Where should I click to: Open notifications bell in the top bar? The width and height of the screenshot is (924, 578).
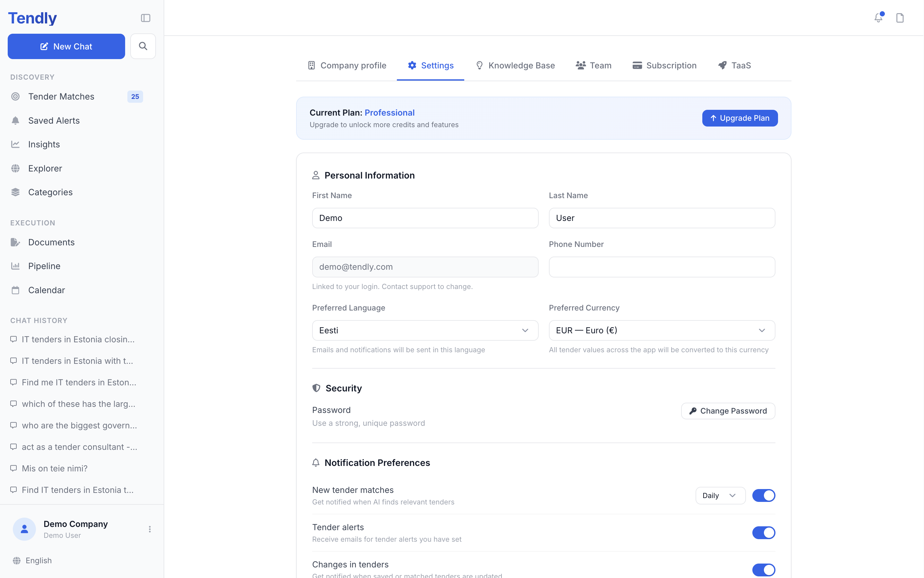point(878,18)
